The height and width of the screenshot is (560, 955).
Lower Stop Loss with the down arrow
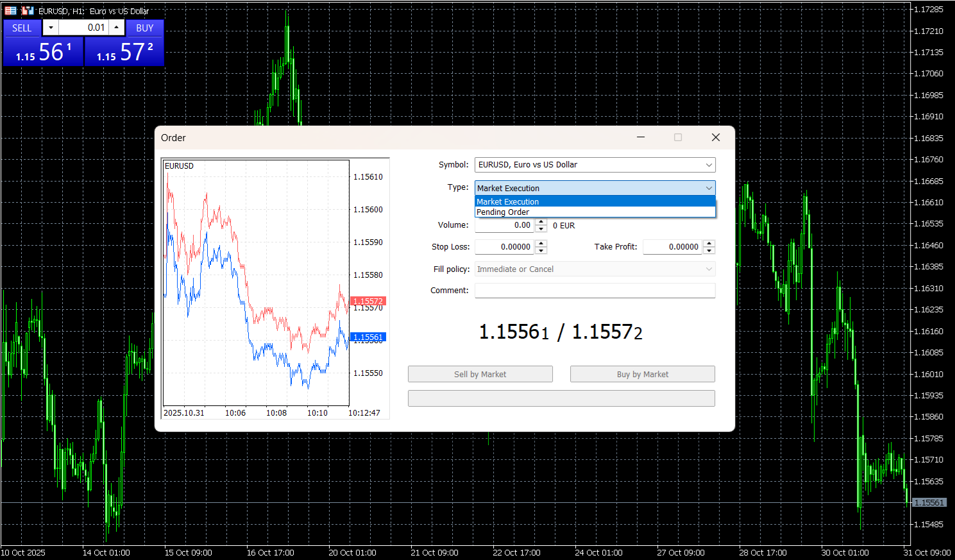pos(541,250)
